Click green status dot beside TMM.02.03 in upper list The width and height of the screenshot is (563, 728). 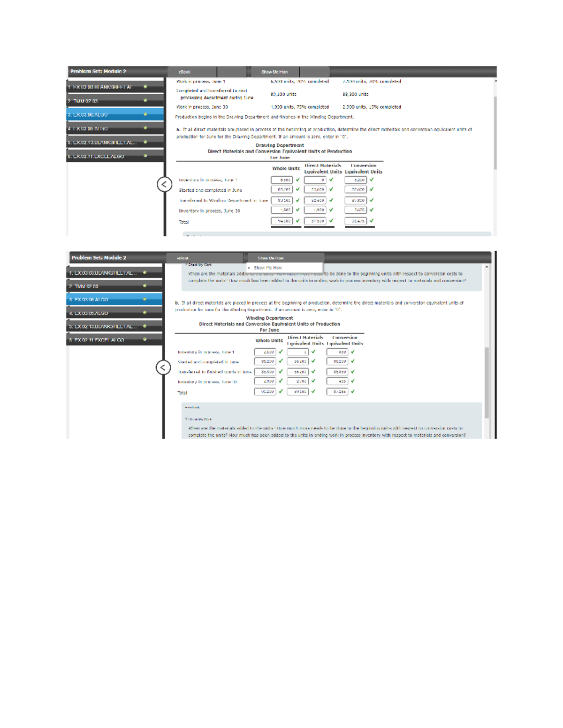click(145, 101)
